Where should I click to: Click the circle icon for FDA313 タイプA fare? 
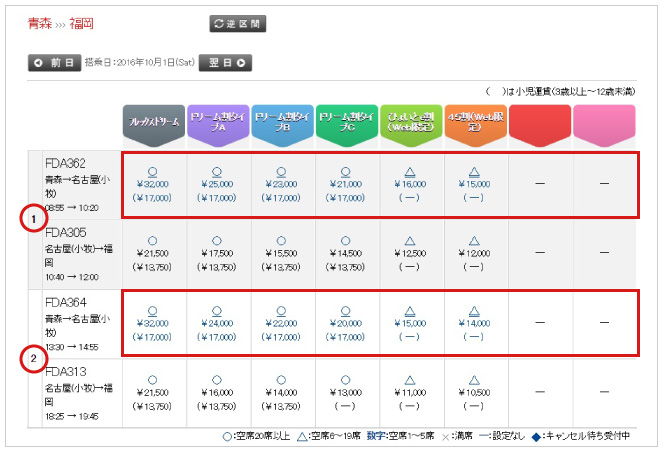(217, 380)
